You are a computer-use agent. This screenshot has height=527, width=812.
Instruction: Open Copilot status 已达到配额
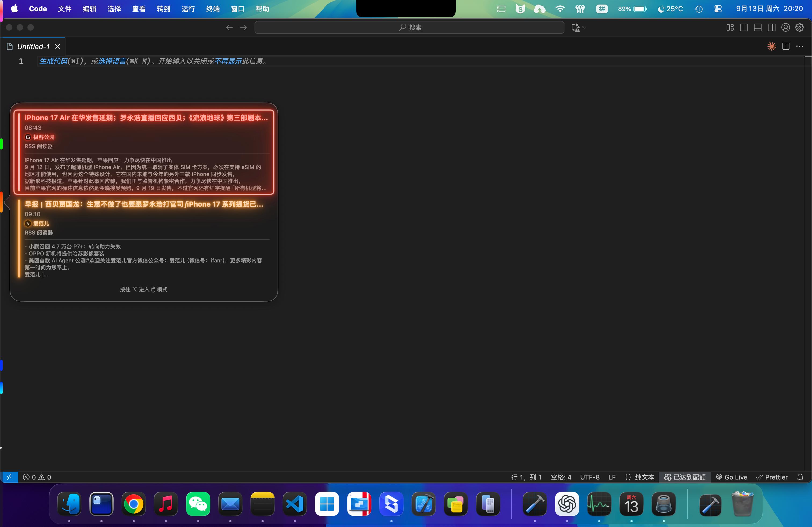(685, 477)
